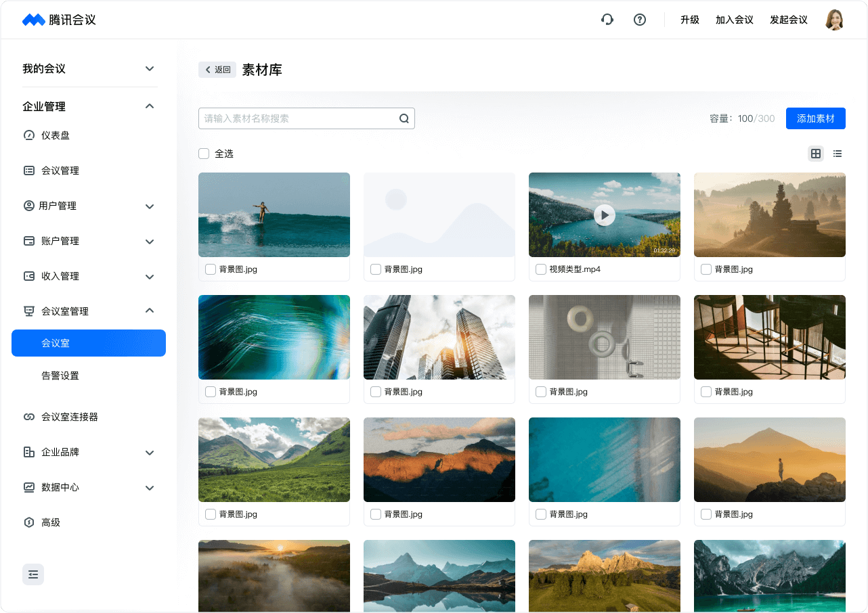Click the 返回 back button

pos(217,70)
